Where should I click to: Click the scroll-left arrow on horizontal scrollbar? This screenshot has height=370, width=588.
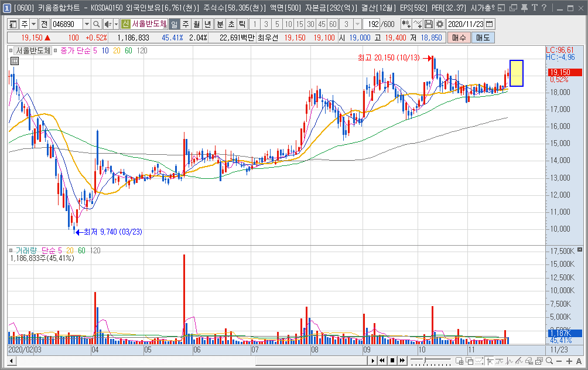point(11,361)
